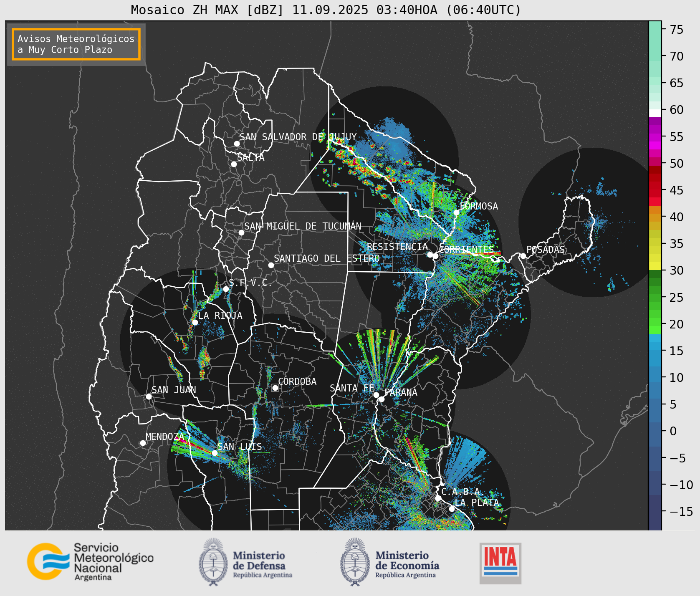This screenshot has width=700, height=596.
Task: Click the map title Mosaico ZH MAX
Action: [x=326, y=10]
